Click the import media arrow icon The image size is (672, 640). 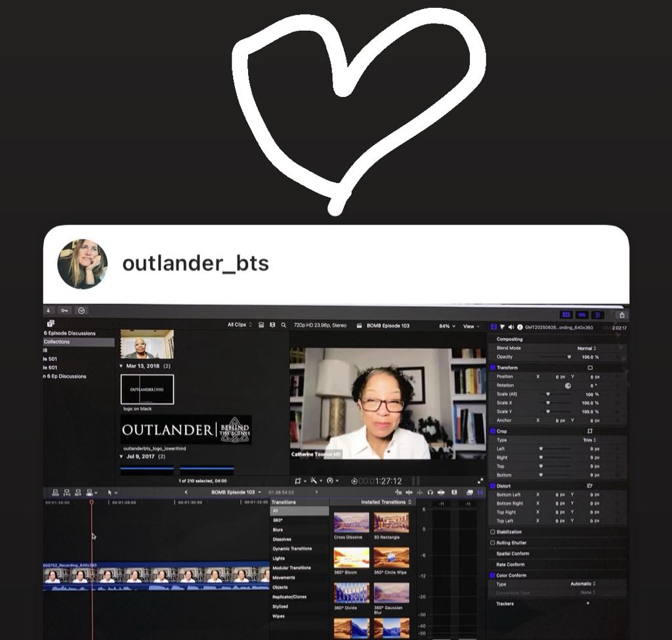tap(48, 310)
